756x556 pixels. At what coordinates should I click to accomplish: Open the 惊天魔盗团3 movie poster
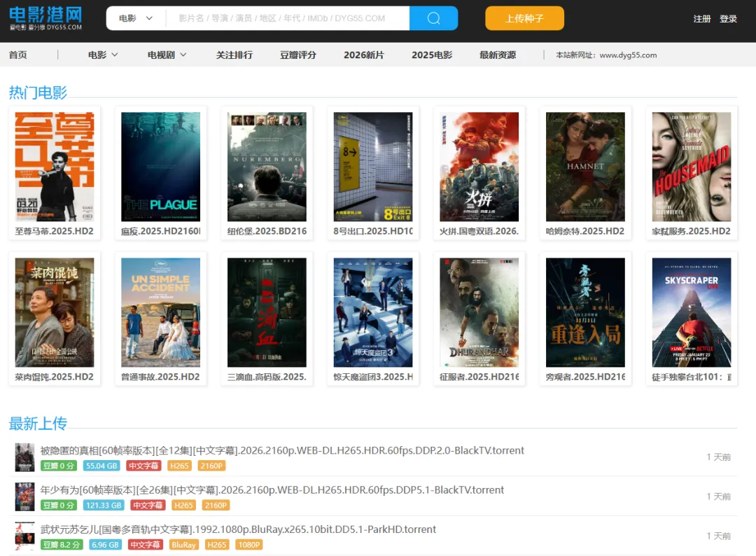pos(373,312)
